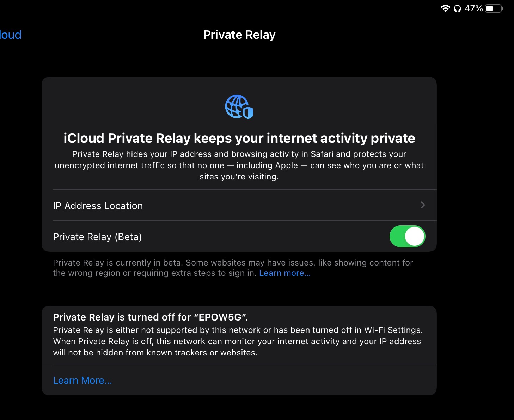Tap the description about hiding your IP address
Viewport: 514px width, 420px height.
tap(239, 165)
